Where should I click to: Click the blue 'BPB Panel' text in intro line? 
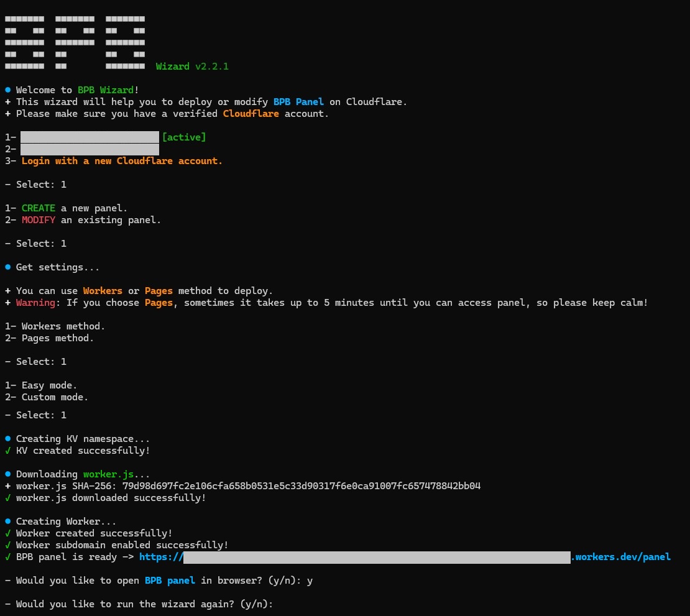[298, 102]
